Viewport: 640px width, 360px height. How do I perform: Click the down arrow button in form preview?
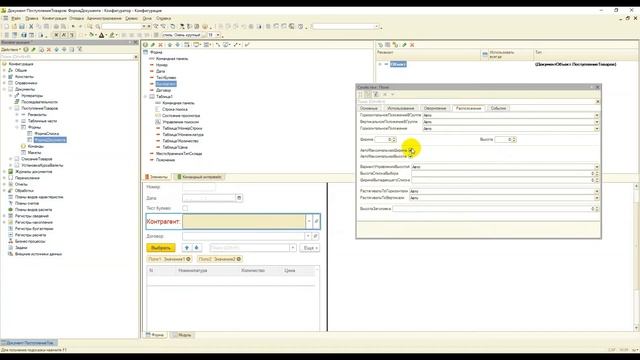coord(196,248)
